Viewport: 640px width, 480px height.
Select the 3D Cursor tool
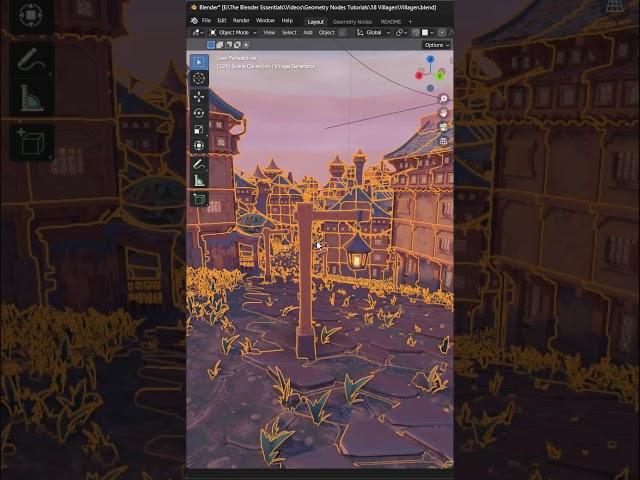click(199, 78)
